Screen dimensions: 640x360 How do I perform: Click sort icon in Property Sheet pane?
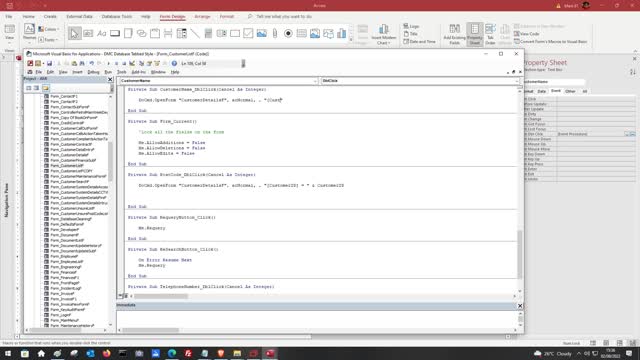[x=632, y=72]
